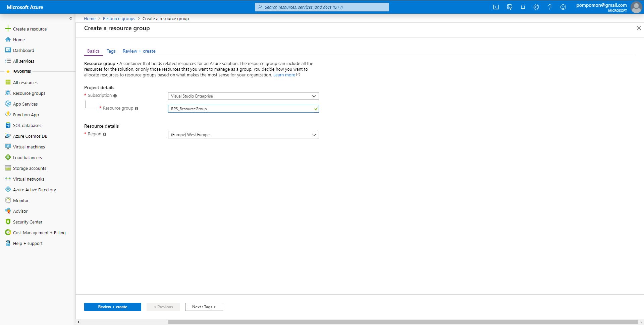The width and height of the screenshot is (644, 325).
Task: Click the Resource groups cube icon
Action: pyautogui.click(x=8, y=93)
